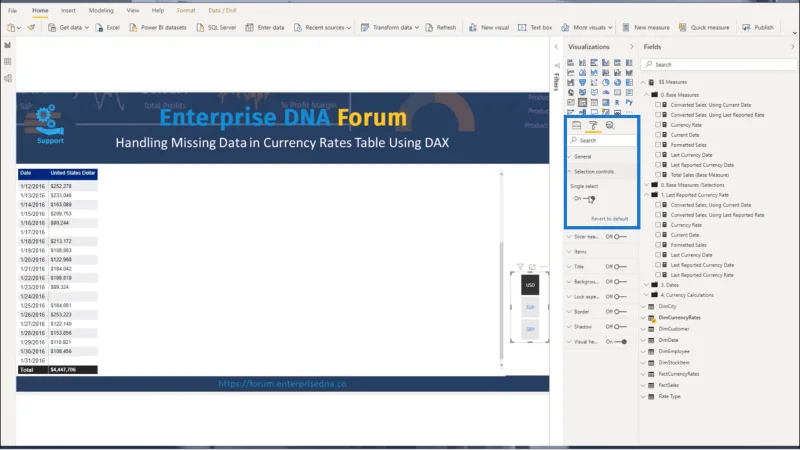This screenshot has width=800, height=450.
Task: Open the Data / Drill tab
Action: coord(222,10)
